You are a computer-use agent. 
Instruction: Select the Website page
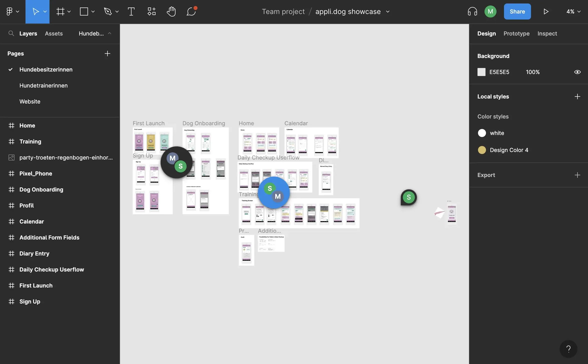[x=30, y=101]
